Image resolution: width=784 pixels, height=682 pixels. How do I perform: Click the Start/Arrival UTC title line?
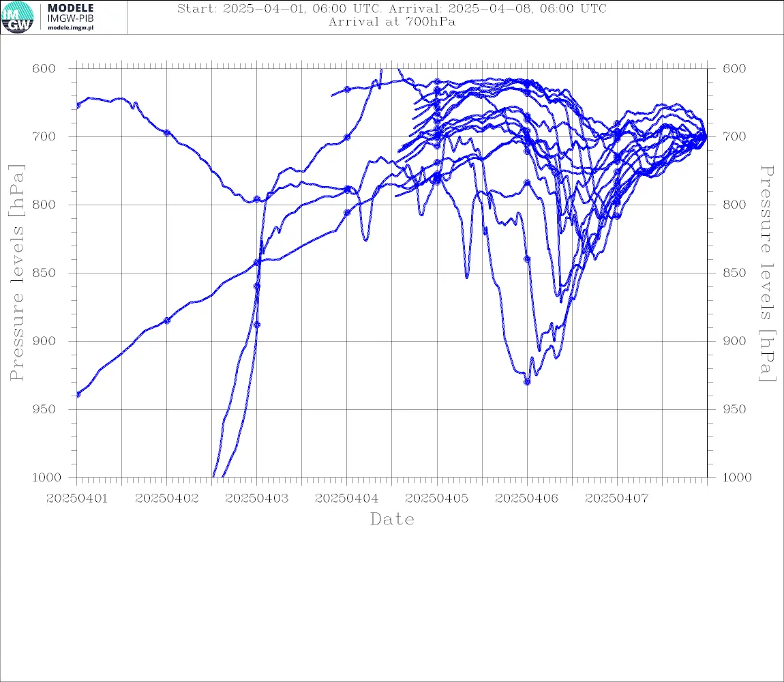pos(392,8)
